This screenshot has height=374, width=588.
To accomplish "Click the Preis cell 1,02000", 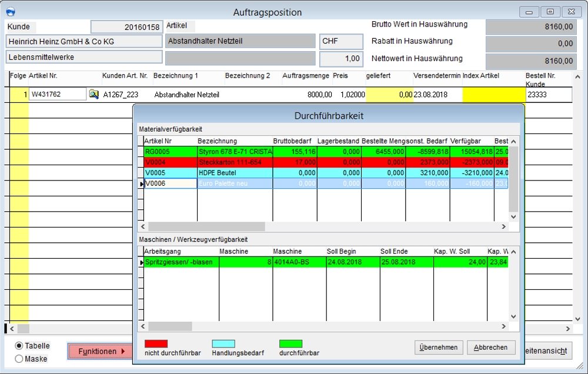I will [x=349, y=95].
